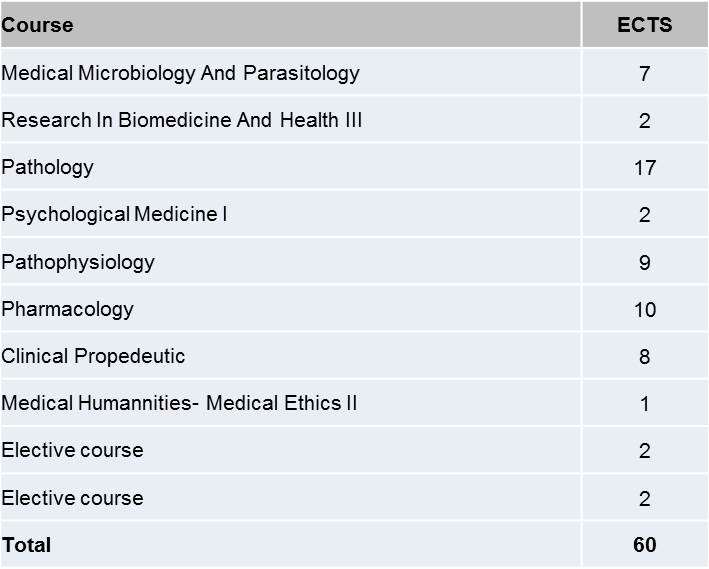Select Pathophysiology's ECTS value 9

644,262
